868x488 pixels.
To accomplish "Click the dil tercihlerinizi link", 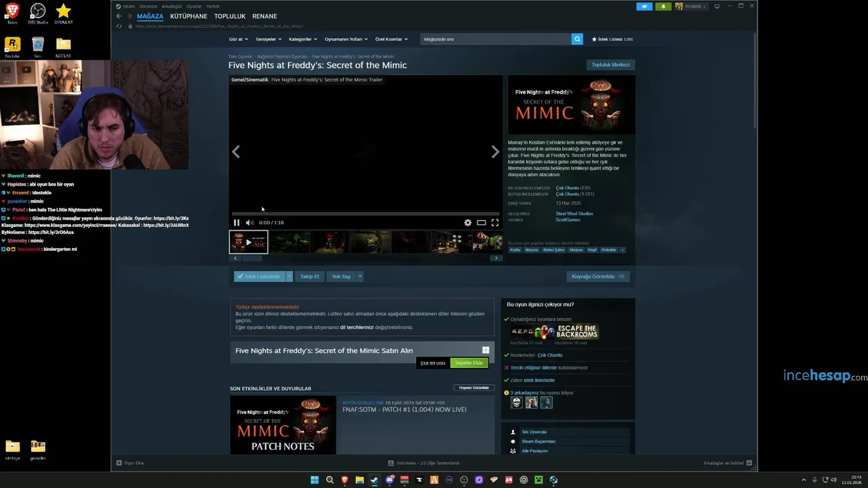I will click(357, 327).
